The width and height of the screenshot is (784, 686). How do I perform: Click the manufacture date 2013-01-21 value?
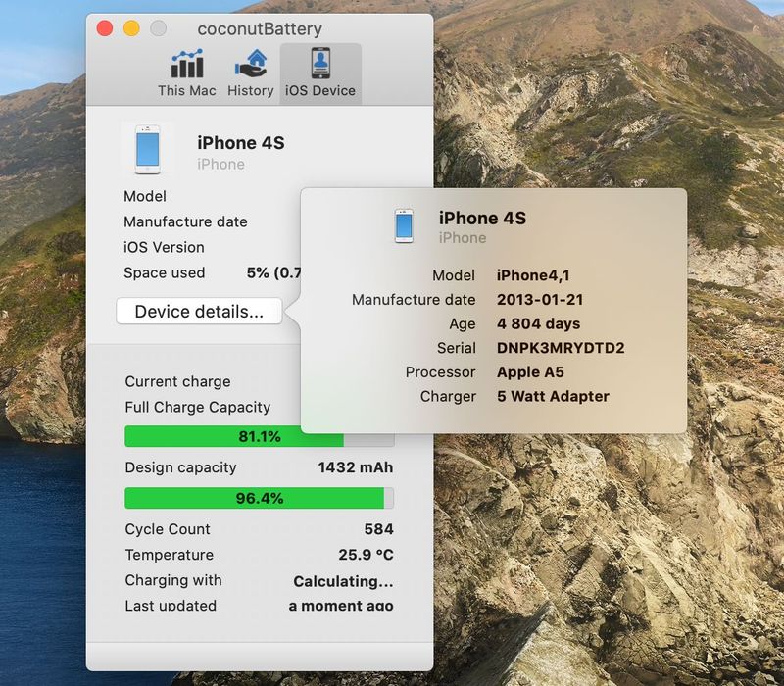[540, 300]
